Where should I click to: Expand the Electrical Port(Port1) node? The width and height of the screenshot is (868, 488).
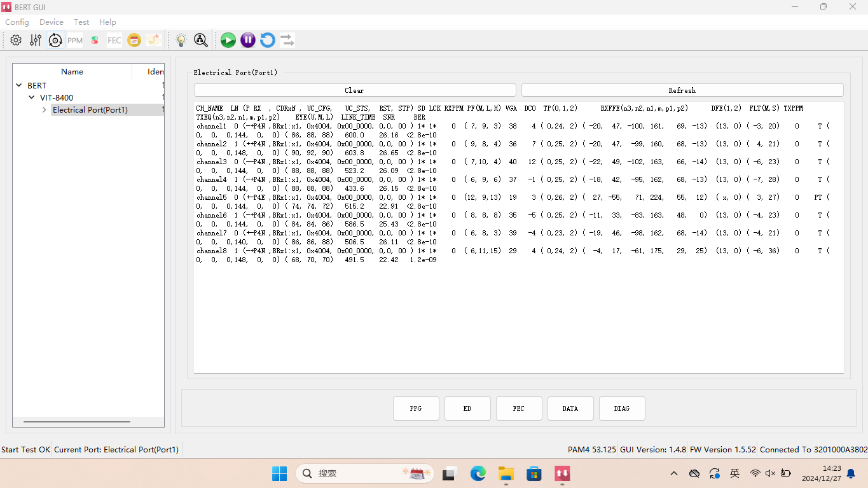pyautogui.click(x=44, y=110)
